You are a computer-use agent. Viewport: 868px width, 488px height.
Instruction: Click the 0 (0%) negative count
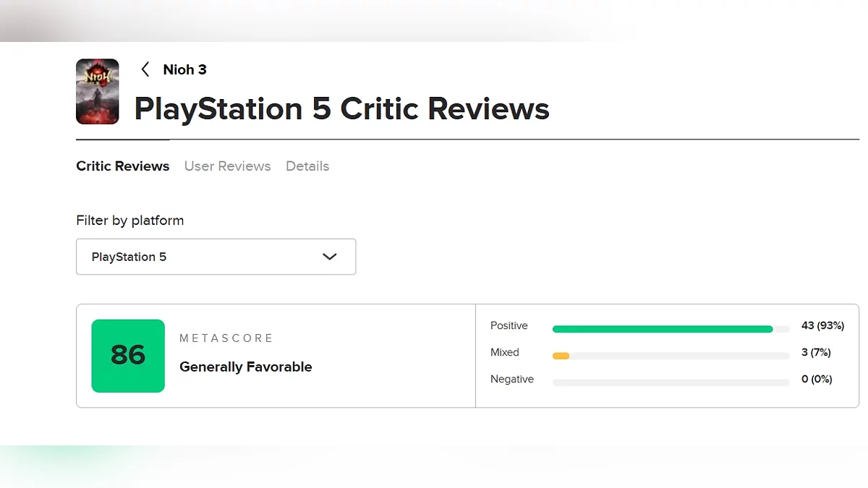[817, 380]
